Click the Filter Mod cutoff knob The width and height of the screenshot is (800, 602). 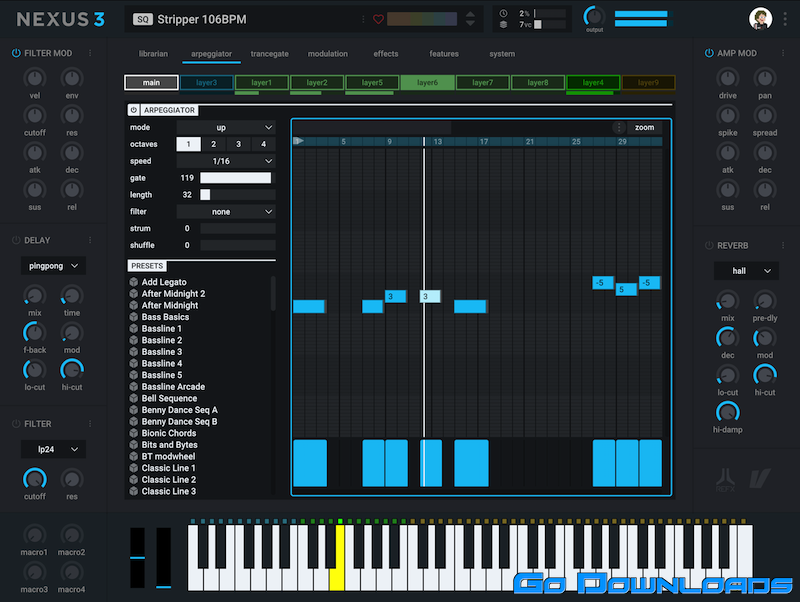pyautogui.click(x=35, y=115)
